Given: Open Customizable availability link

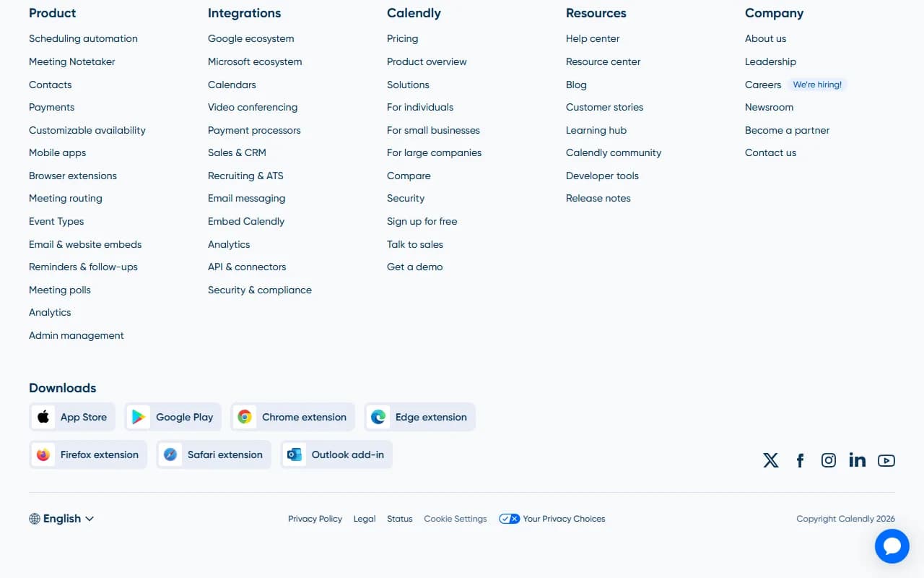Looking at the screenshot, I should pos(87,130).
